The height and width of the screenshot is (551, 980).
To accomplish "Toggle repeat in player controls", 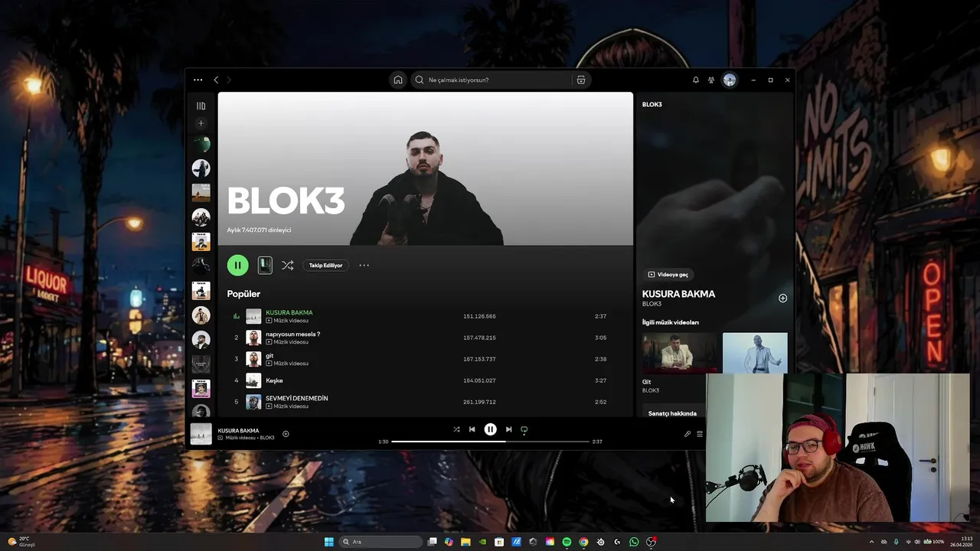I will pyautogui.click(x=524, y=429).
